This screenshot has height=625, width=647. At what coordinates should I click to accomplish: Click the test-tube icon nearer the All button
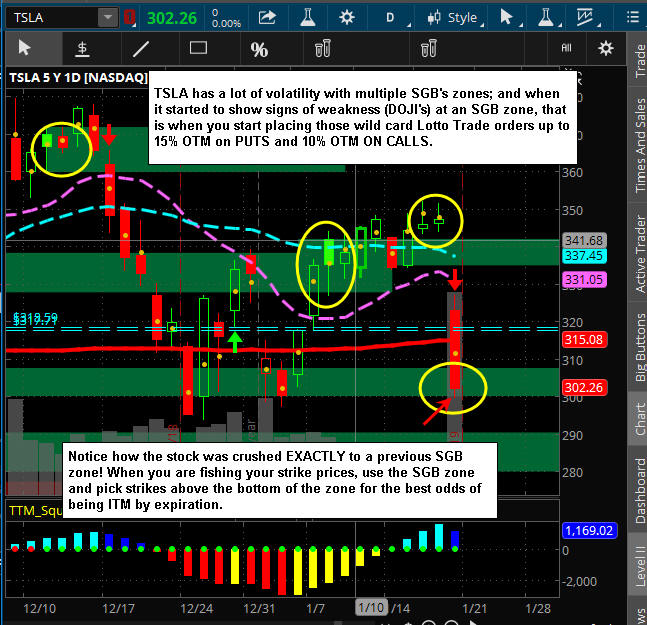429,48
